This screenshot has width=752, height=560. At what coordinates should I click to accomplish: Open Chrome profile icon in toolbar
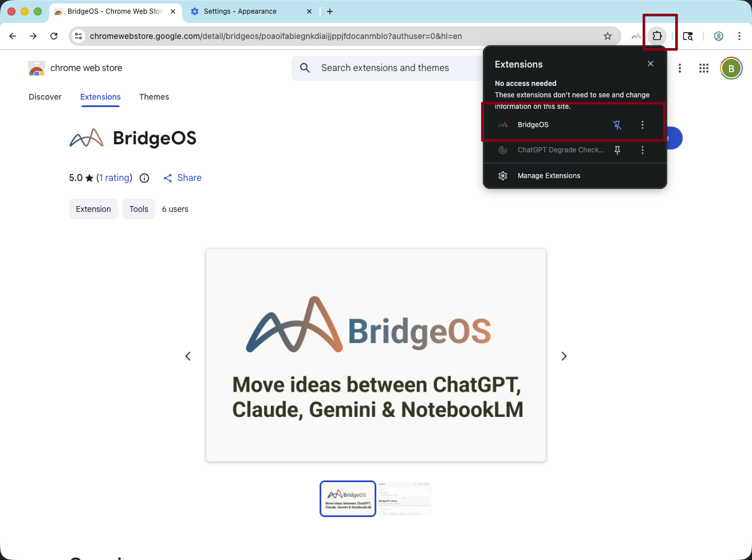click(718, 36)
